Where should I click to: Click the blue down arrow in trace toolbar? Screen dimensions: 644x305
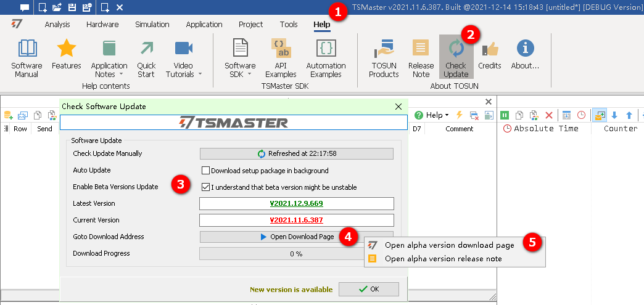coord(614,115)
